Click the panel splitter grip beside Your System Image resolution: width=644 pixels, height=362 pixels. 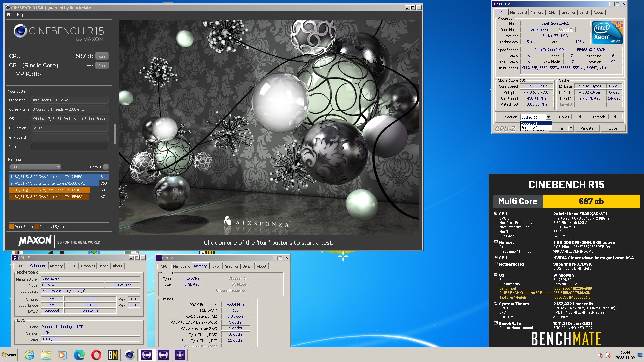click(115, 134)
